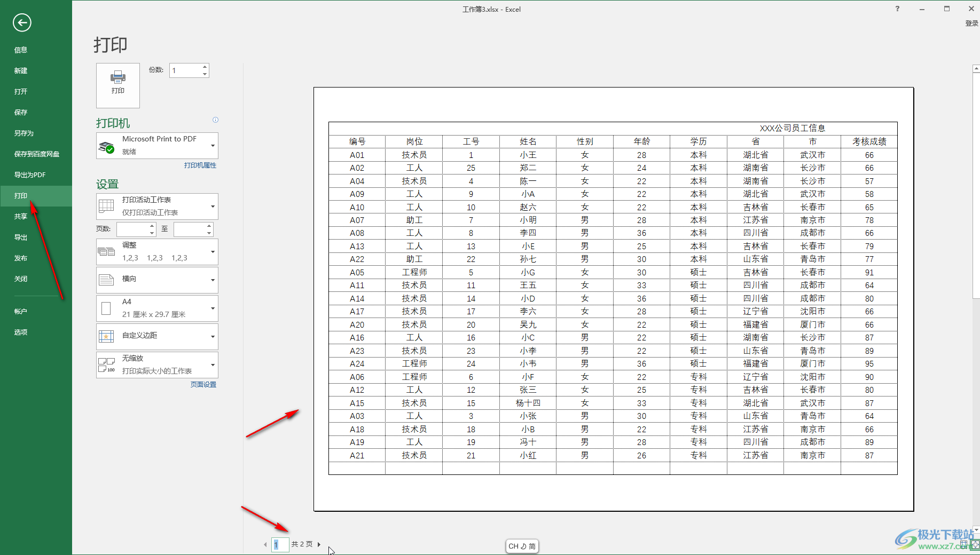Increment the end page spinner
Image resolution: width=980 pixels, height=555 pixels.
click(209, 226)
